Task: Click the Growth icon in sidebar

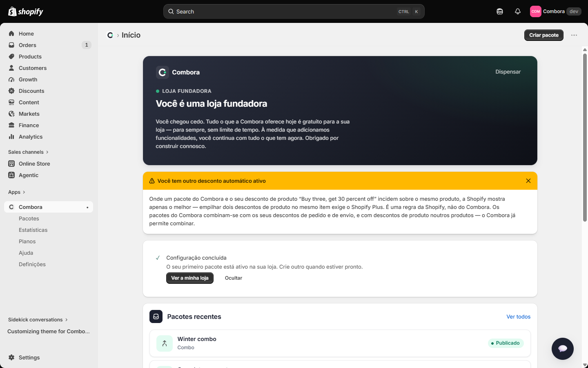Action: point(11,79)
